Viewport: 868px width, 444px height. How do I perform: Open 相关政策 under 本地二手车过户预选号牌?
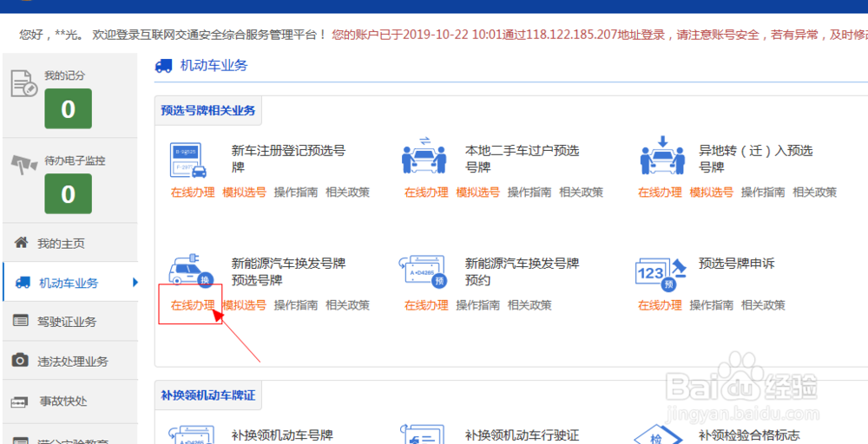point(581,193)
